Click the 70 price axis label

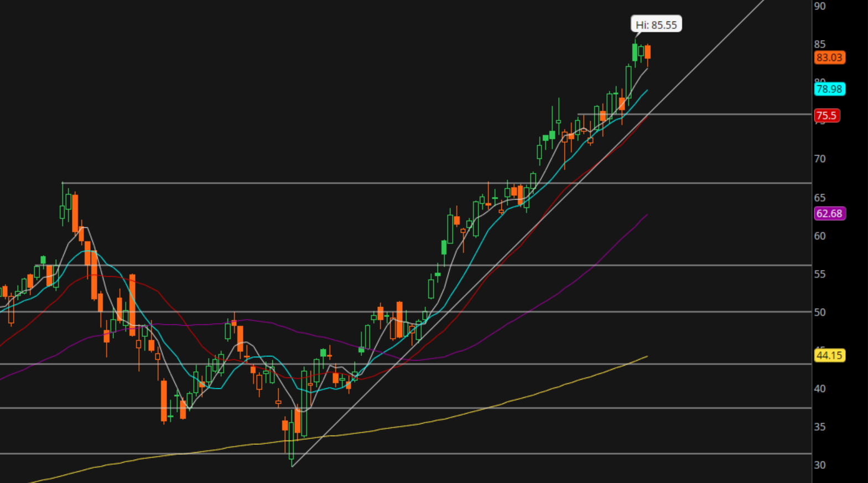tap(820, 159)
